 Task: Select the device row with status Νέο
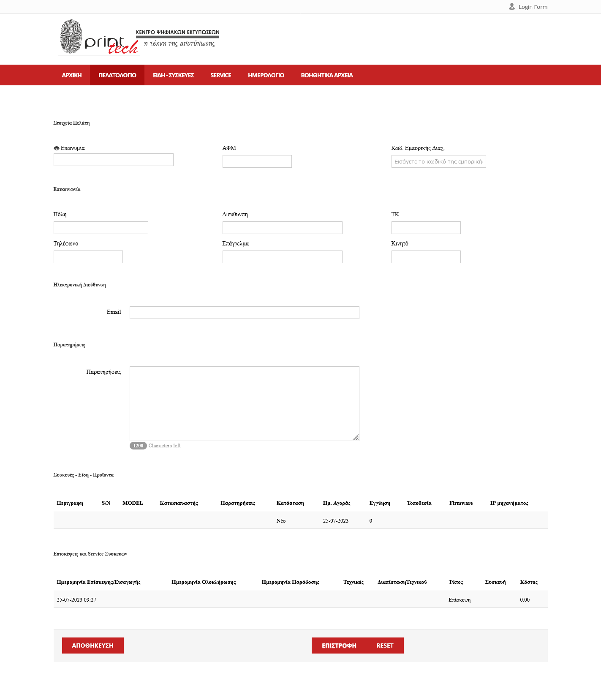click(300, 520)
